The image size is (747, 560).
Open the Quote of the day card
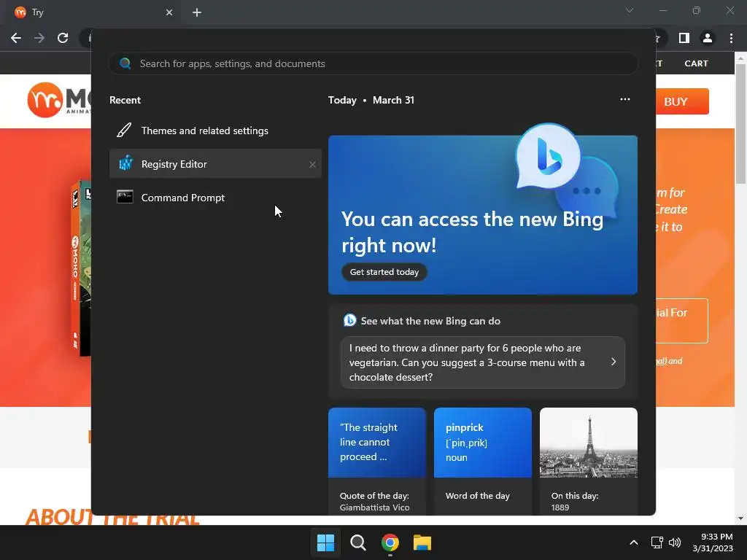tap(377, 461)
